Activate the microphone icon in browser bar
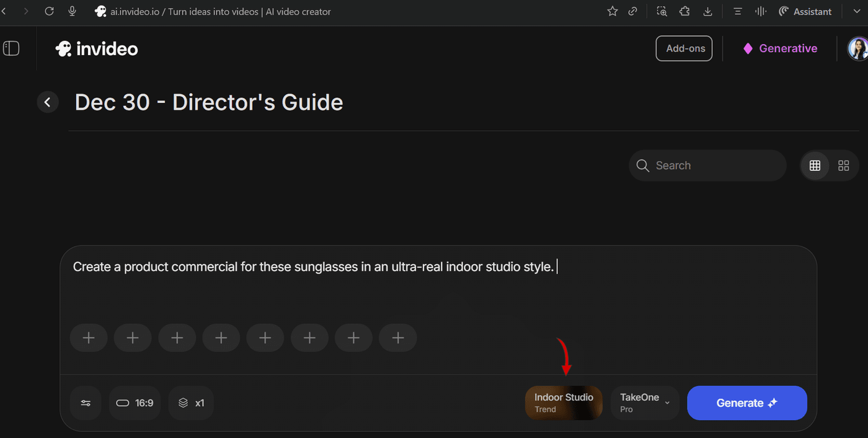The width and height of the screenshot is (868, 438). (72, 11)
